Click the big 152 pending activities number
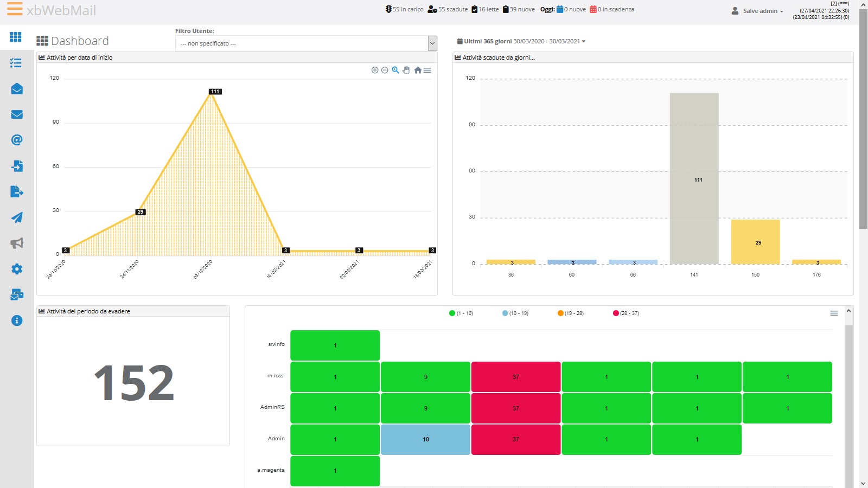868x488 pixels. pyautogui.click(x=134, y=383)
